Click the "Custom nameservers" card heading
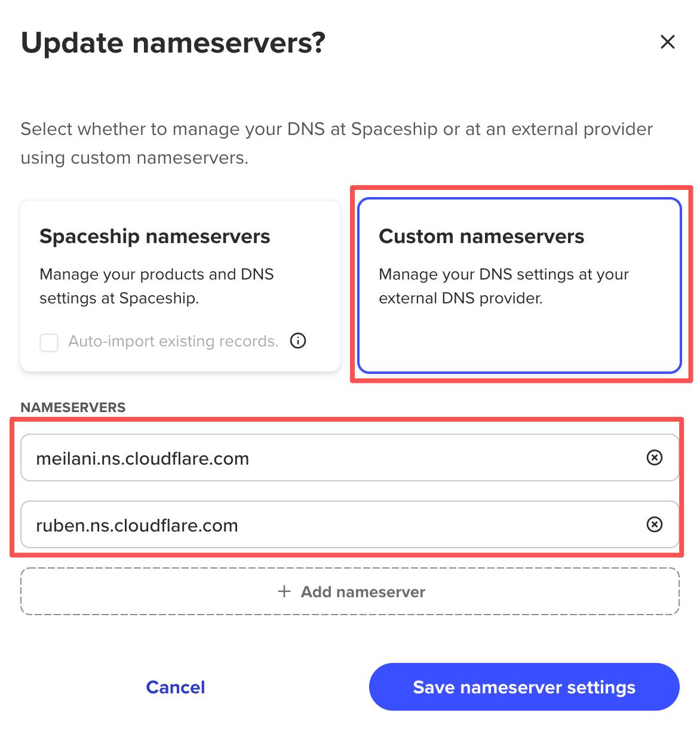The width and height of the screenshot is (700, 731). (481, 236)
